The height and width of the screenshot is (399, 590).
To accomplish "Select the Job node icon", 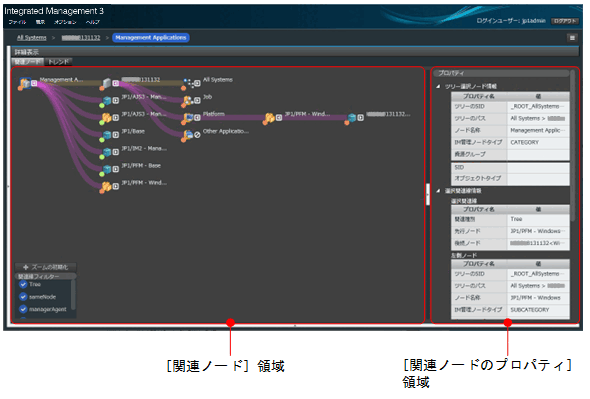I will point(188,101).
